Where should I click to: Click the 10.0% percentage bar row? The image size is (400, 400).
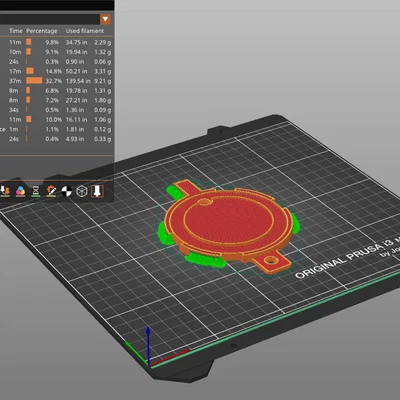point(57,119)
